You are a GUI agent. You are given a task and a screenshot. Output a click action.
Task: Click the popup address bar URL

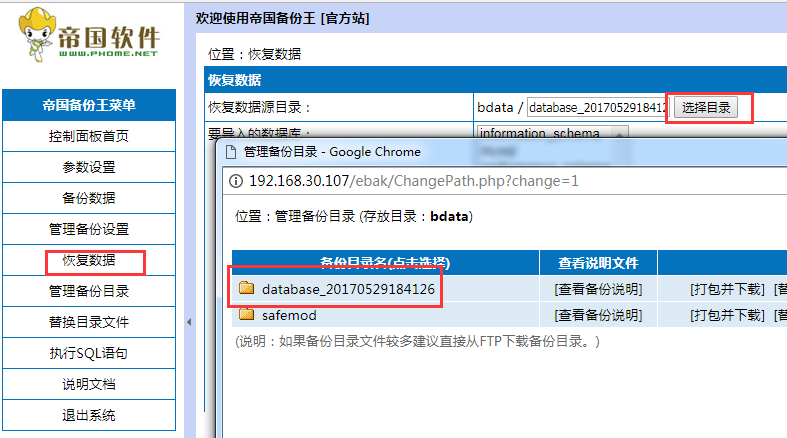[414, 181]
